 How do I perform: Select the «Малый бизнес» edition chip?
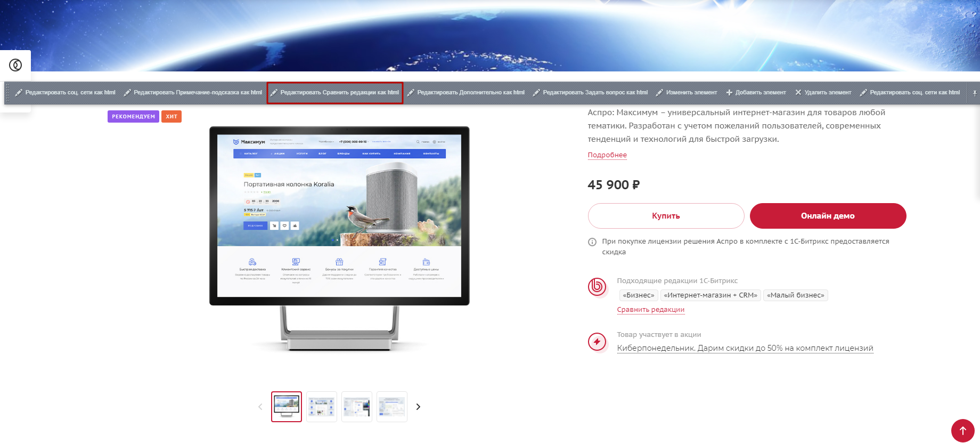796,295
